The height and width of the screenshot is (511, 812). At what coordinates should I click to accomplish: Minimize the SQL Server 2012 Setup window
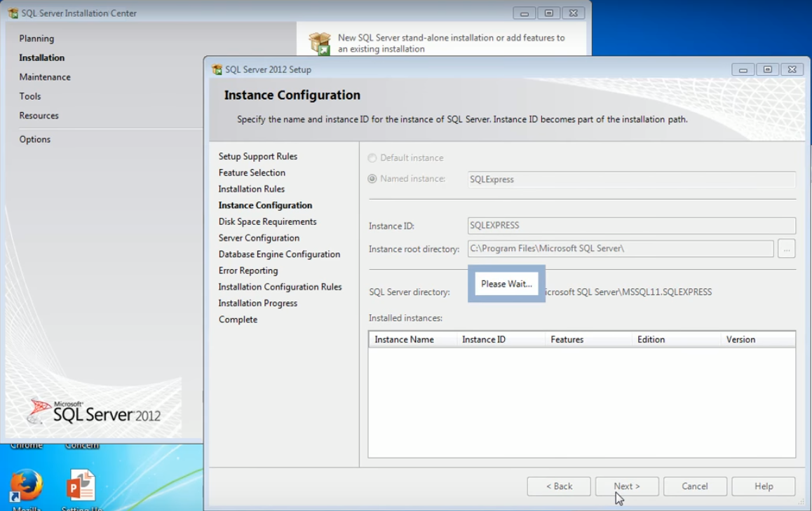[x=743, y=69]
